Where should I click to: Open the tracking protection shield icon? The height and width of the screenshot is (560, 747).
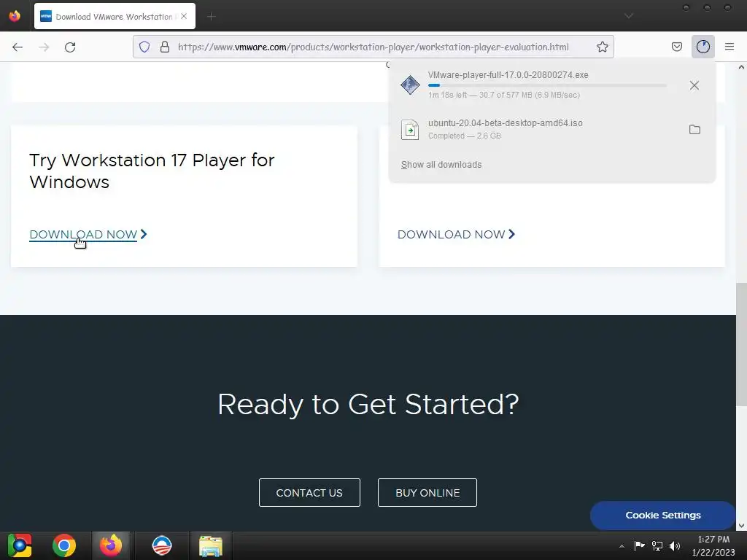pos(144,47)
